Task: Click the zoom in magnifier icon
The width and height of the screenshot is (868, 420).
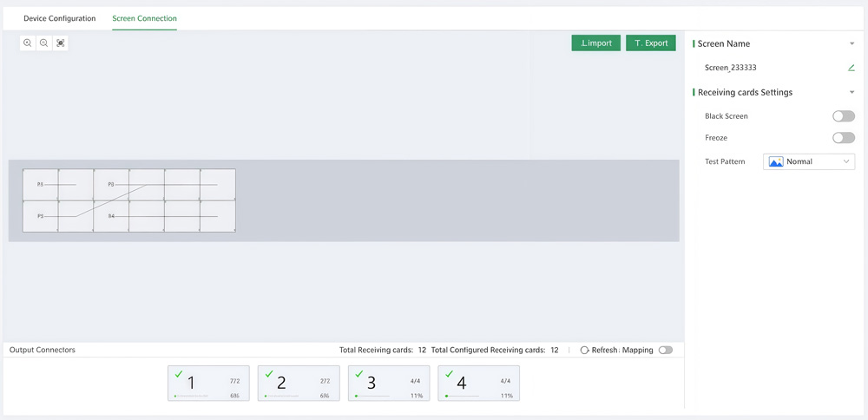Action: [x=28, y=43]
